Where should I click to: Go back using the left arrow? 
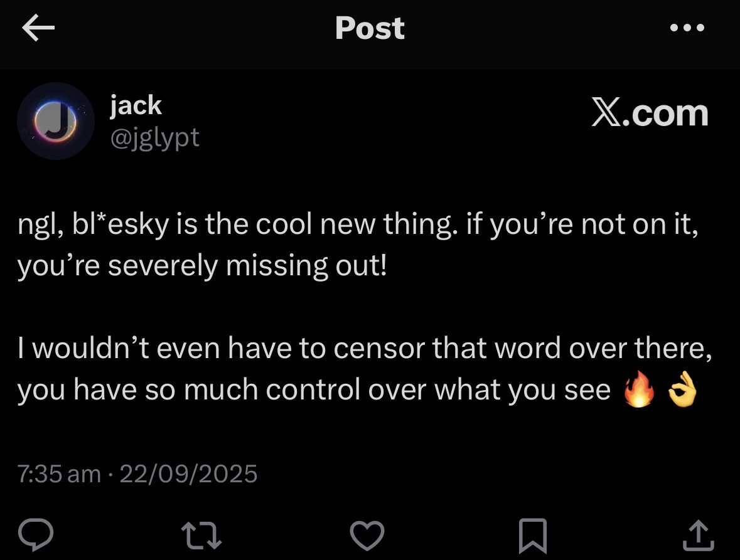coord(38,29)
